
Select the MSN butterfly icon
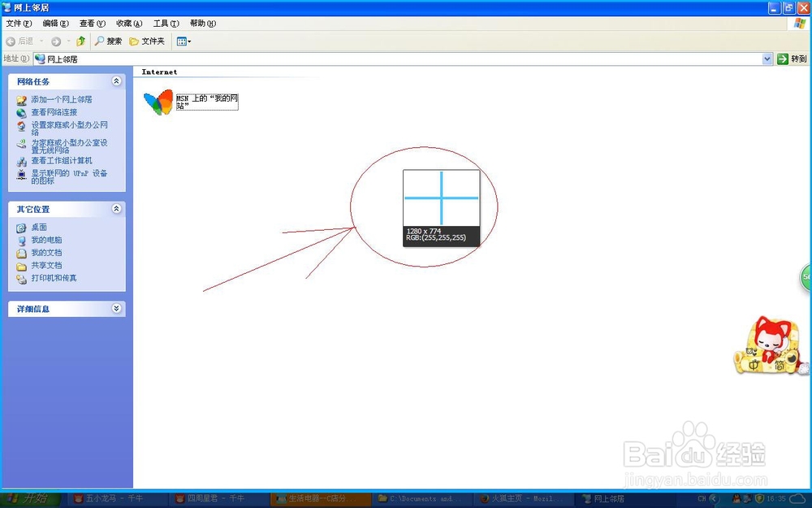click(x=158, y=102)
